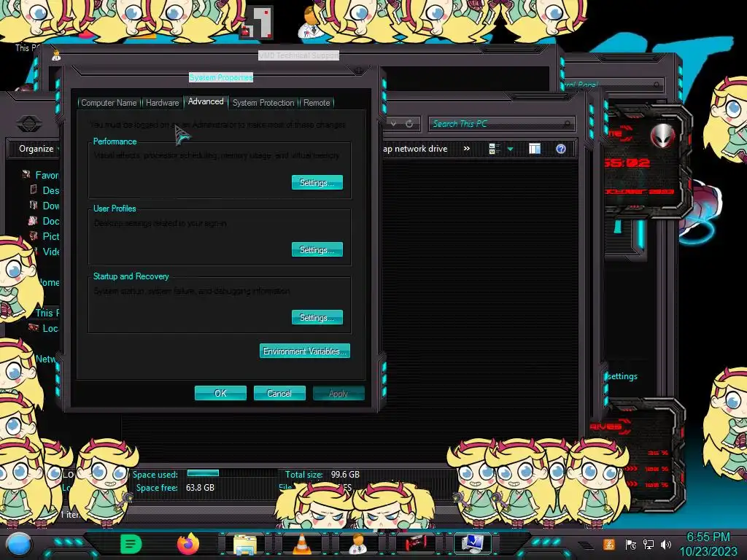
Task: Click the technical support window title icon
Action: click(56, 55)
